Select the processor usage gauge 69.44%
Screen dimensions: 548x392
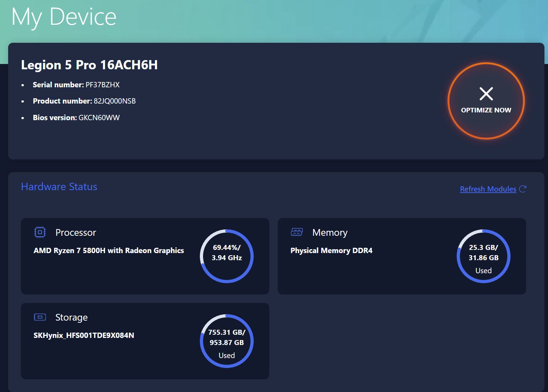coord(227,256)
